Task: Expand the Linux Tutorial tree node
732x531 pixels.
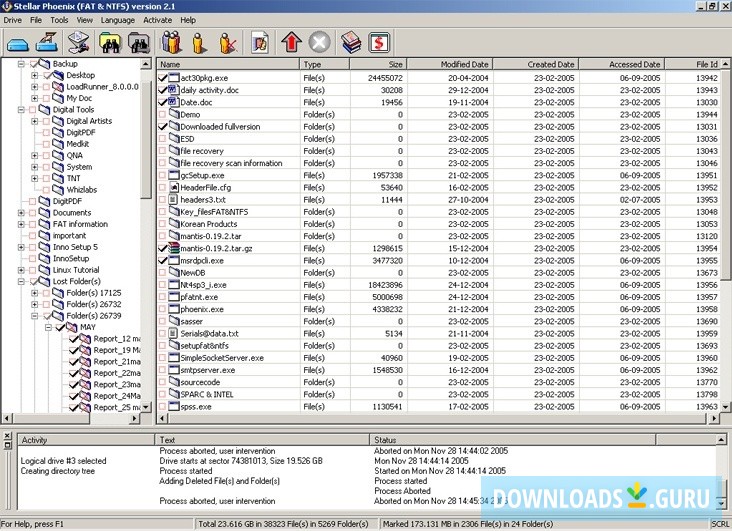Action: [x=21, y=270]
